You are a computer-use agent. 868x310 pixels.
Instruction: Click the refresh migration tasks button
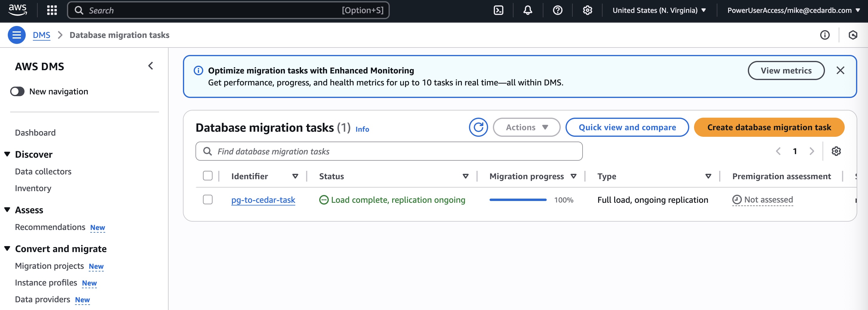pos(478,127)
